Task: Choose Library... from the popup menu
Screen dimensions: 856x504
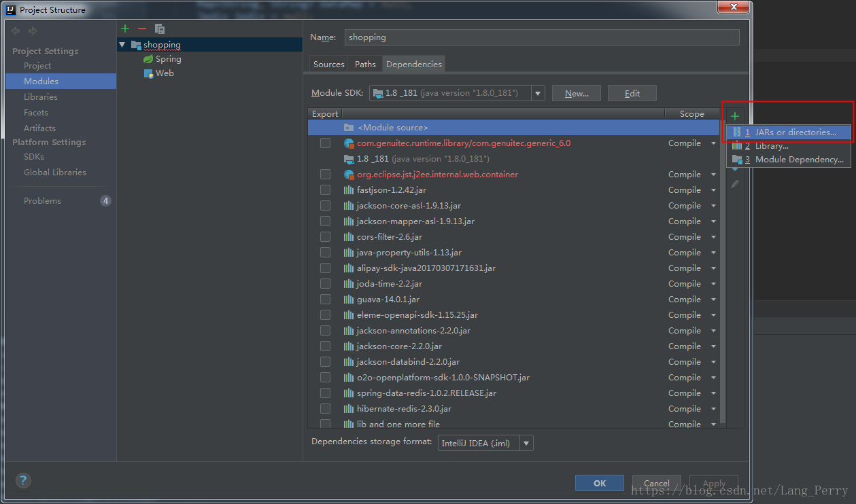Action: click(x=789, y=146)
